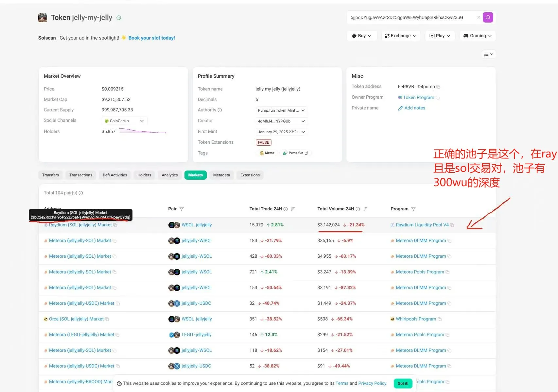Open the Buy dropdown menu
Image resolution: width=558 pixels, height=392 pixels.
point(362,36)
